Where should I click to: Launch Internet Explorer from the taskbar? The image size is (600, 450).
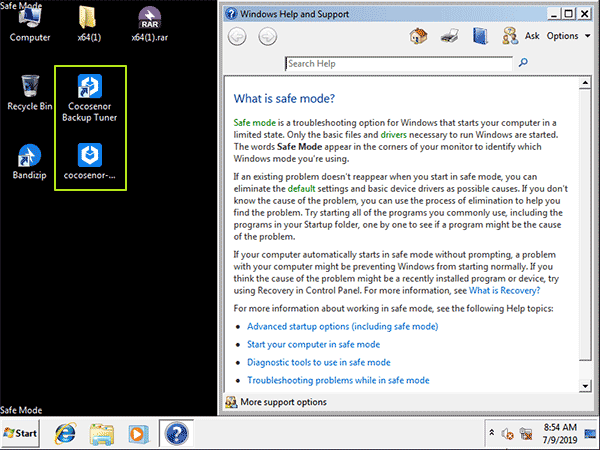pyautogui.click(x=65, y=434)
